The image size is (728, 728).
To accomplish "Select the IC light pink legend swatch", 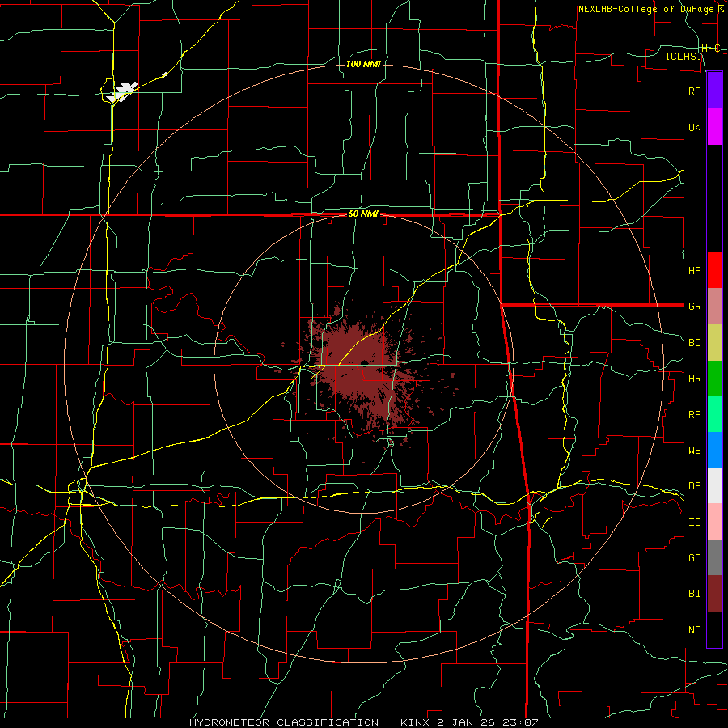I will [x=714, y=522].
